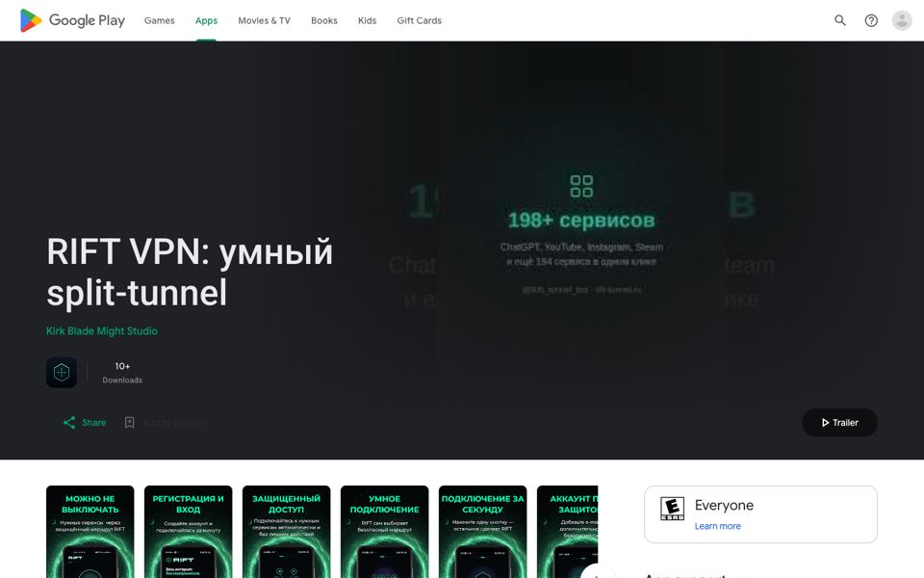Go to the Games tab
This screenshot has height=578, width=924.
pos(159,20)
